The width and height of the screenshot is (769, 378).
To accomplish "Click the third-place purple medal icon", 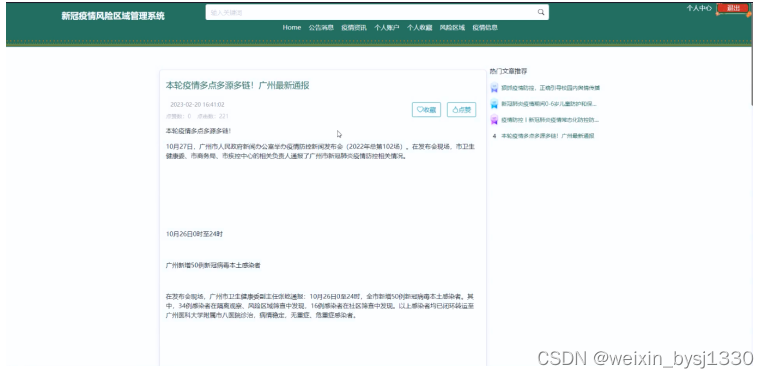I will [494, 120].
